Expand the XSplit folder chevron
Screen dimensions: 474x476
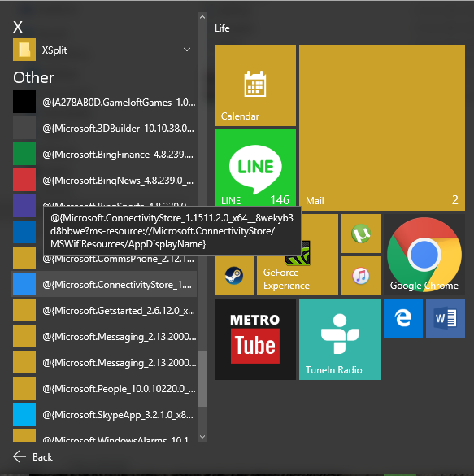tap(187, 50)
